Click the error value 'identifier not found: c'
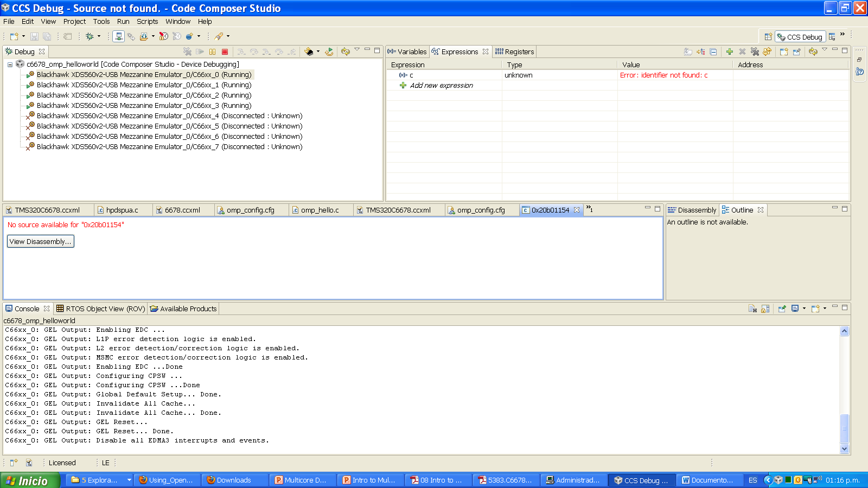 tap(664, 75)
